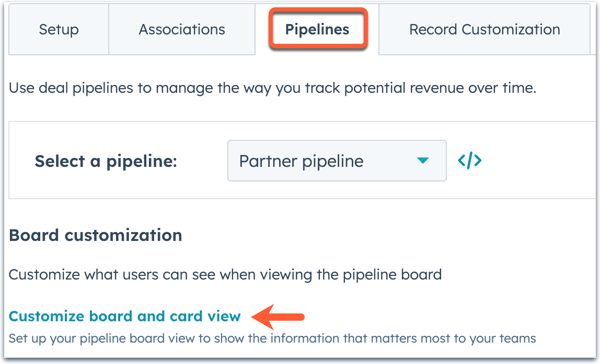The width and height of the screenshot is (600, 364).
Task: Open Customize board and card view link
Action: [x=125, y=316]
